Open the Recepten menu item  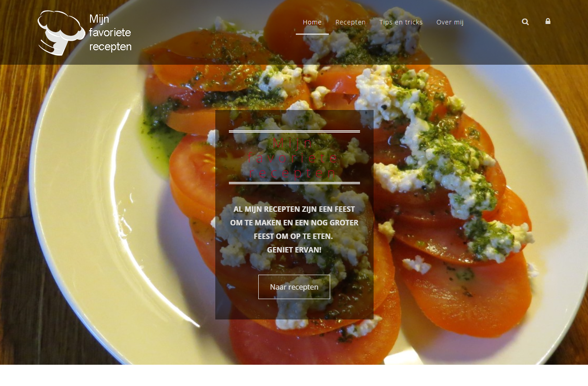pyautogui.click(x=351, y=22)
